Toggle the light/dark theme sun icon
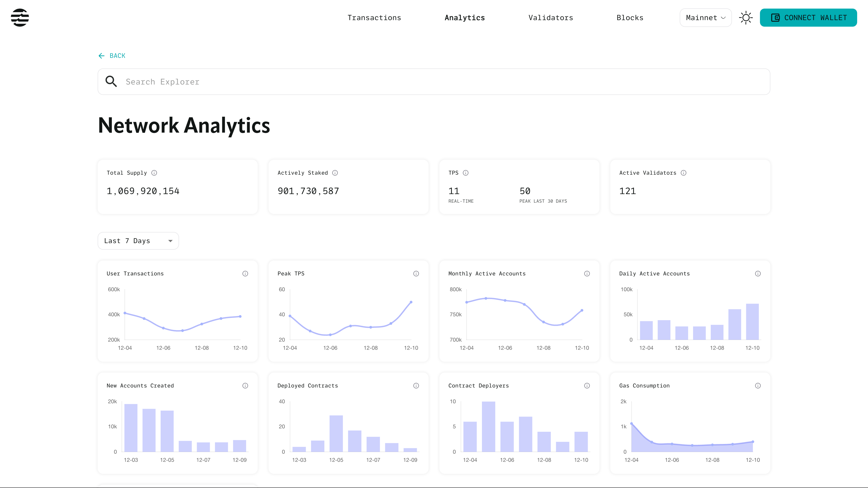The height and width of the screenshot is (488, 868). (x=746, y=18)
